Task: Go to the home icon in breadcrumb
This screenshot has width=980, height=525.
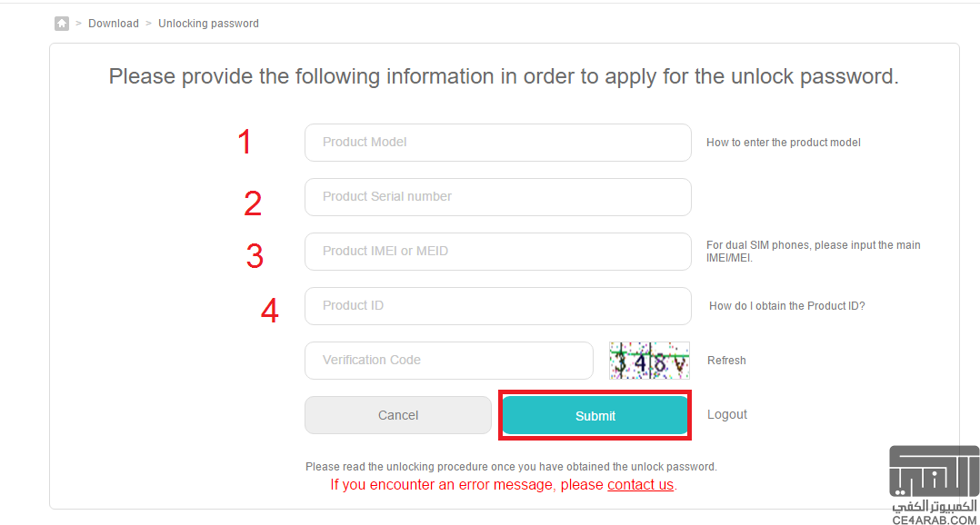Action: click(x=61, y=24)
